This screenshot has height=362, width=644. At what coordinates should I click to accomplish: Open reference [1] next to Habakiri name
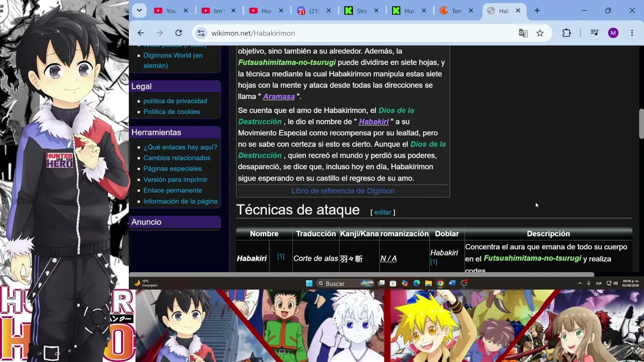coord(281,256)
